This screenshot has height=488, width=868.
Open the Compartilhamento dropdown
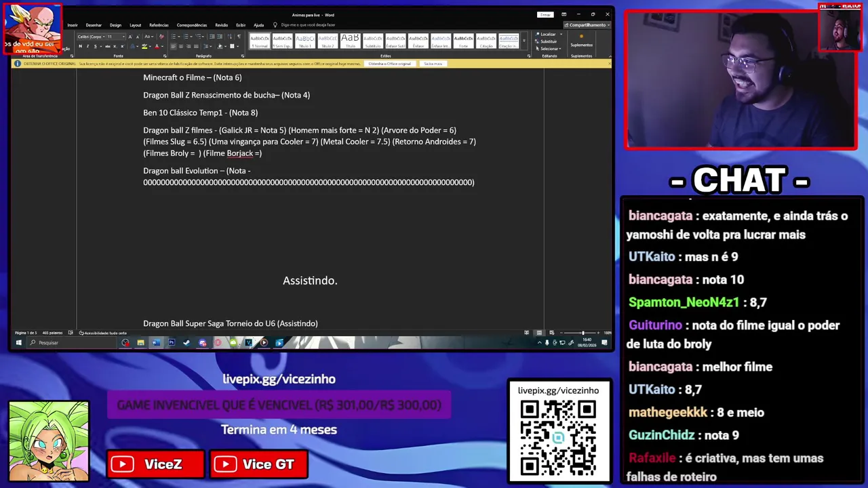(588, 25)
